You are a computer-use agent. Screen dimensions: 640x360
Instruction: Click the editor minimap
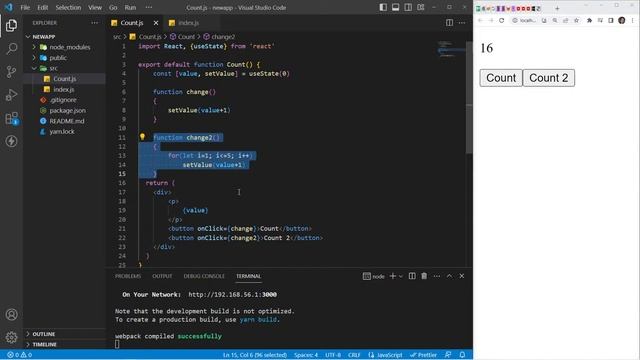coord(451,49)
